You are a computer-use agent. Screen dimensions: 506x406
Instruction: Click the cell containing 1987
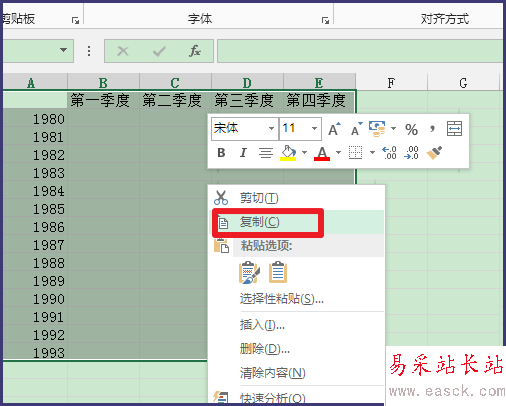click(35, 245)
